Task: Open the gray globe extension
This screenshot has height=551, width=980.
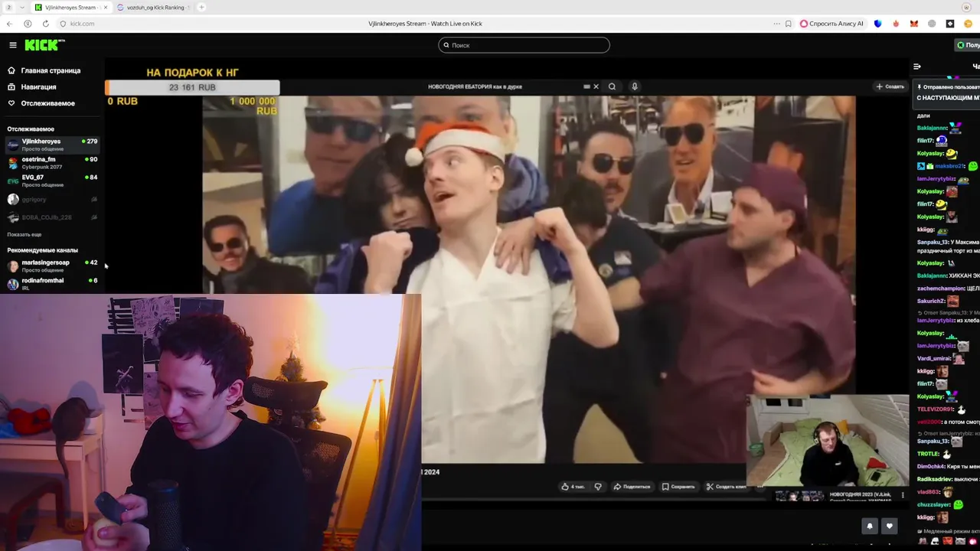Action: [932, 24]
